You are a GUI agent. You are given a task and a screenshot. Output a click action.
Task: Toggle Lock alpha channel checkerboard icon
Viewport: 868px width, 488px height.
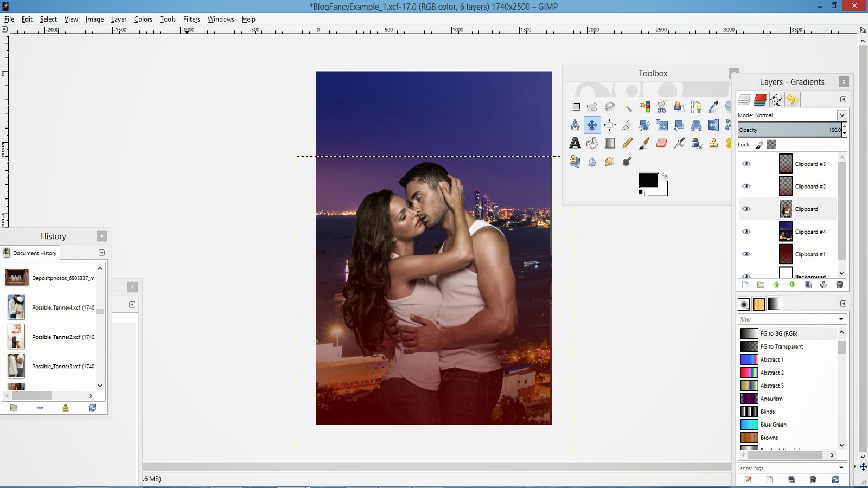(x=771, y=144)
